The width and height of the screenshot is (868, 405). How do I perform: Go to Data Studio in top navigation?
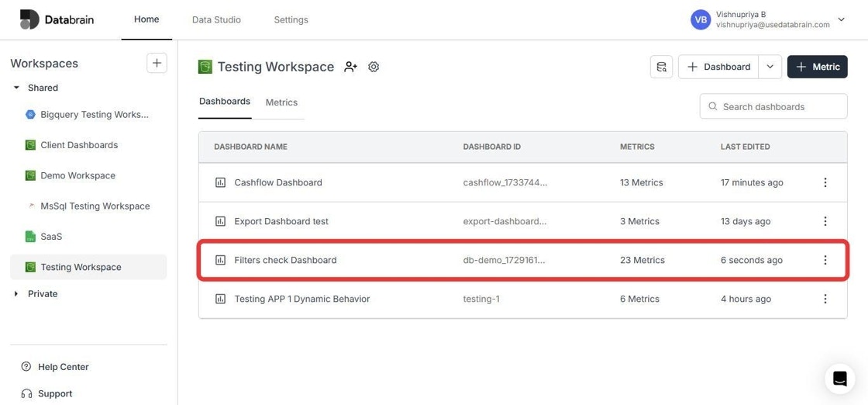point(216,19)
